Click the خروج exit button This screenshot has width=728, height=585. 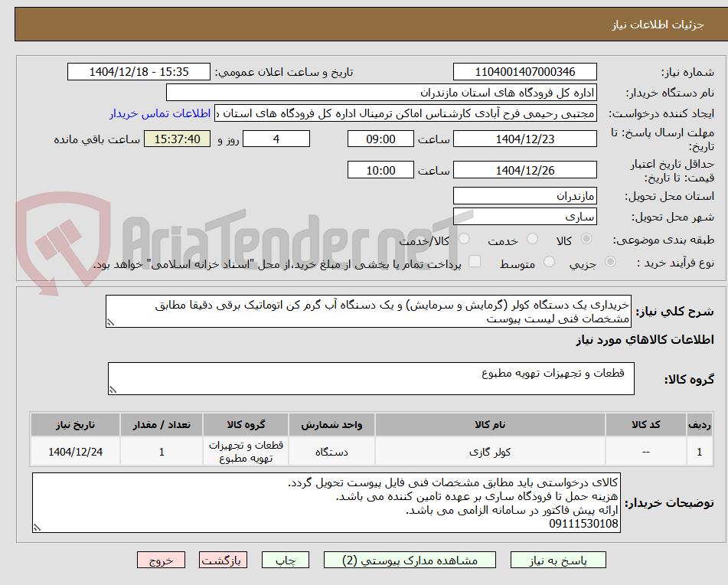click(x=161, y=560)
